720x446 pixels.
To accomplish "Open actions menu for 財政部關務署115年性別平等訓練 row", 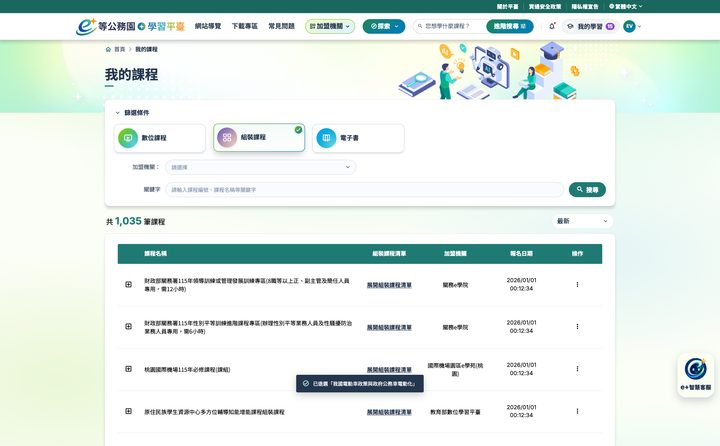I will click(x=577, y=327).
